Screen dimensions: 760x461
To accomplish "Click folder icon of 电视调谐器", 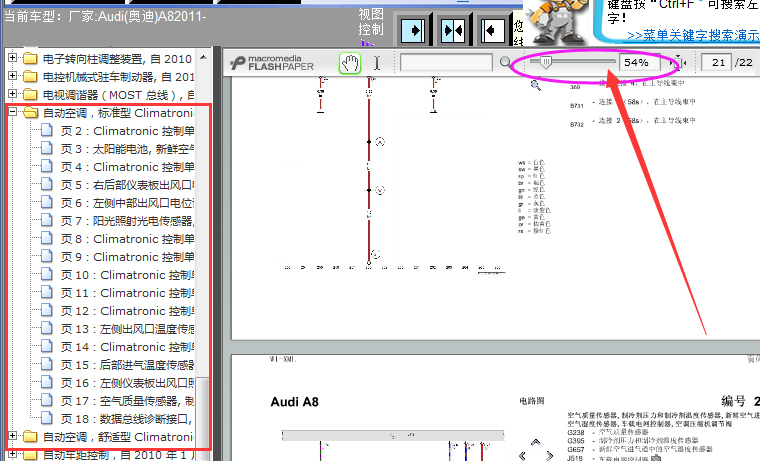I will coord(30,94).
